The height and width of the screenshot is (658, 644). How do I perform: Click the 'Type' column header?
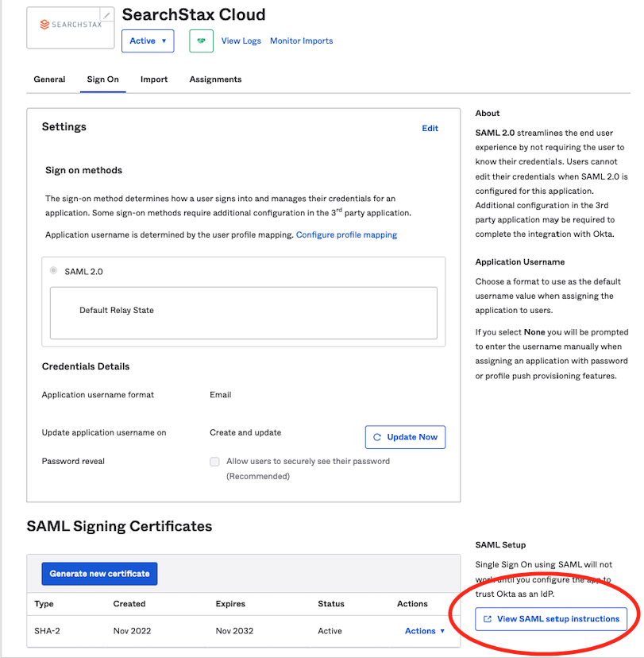pyautogui.click(x=44, y=604)
